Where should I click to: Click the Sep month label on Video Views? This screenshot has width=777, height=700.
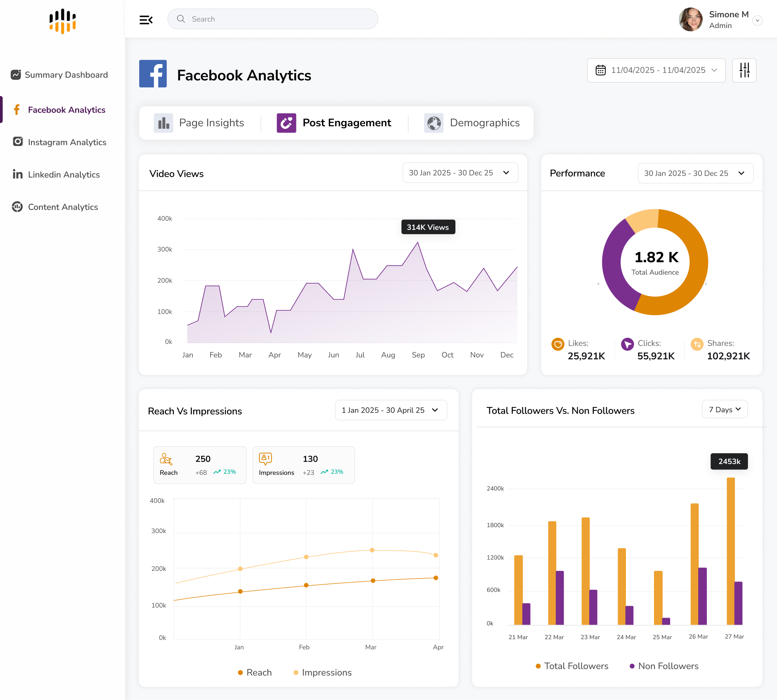pyautogui.click(x=418, y=355)
